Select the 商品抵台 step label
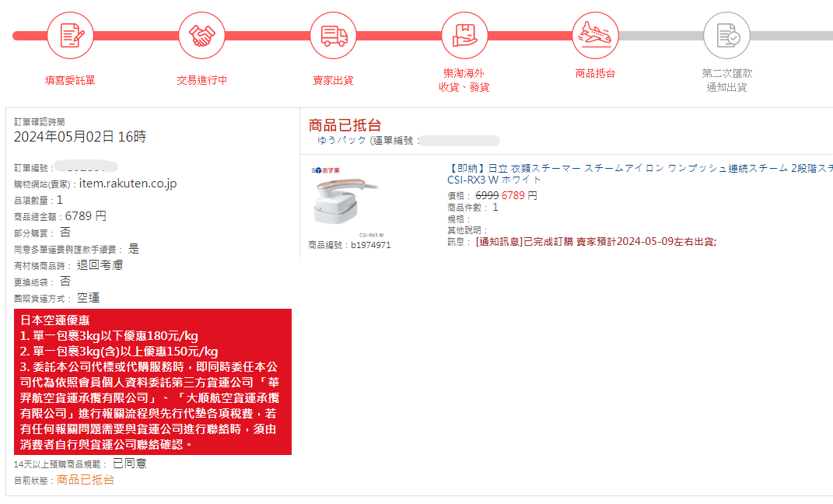Viewport: 833px width, 504px height. pyautogui.click(x=596, y=73)
